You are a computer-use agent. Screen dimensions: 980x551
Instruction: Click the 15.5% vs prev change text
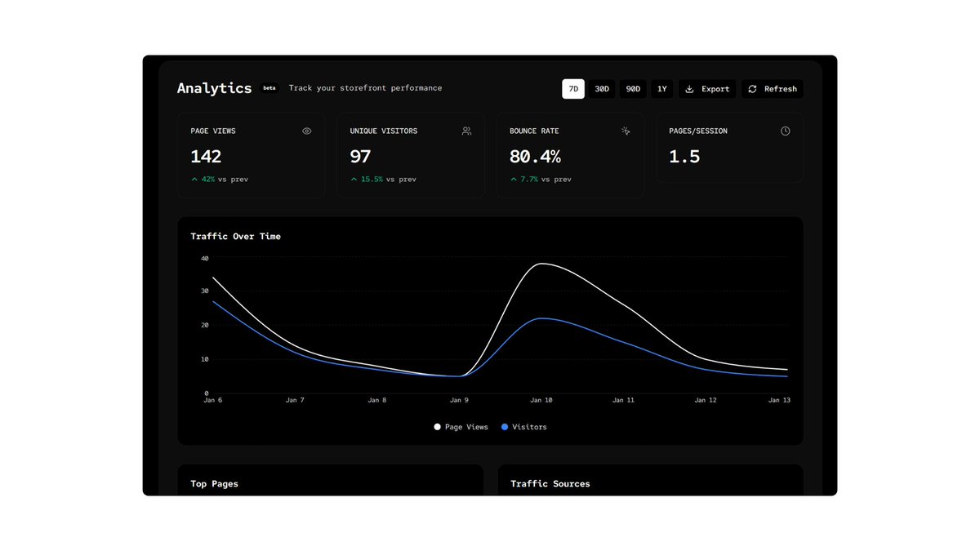pyautogui.click(x=389, y=179)
